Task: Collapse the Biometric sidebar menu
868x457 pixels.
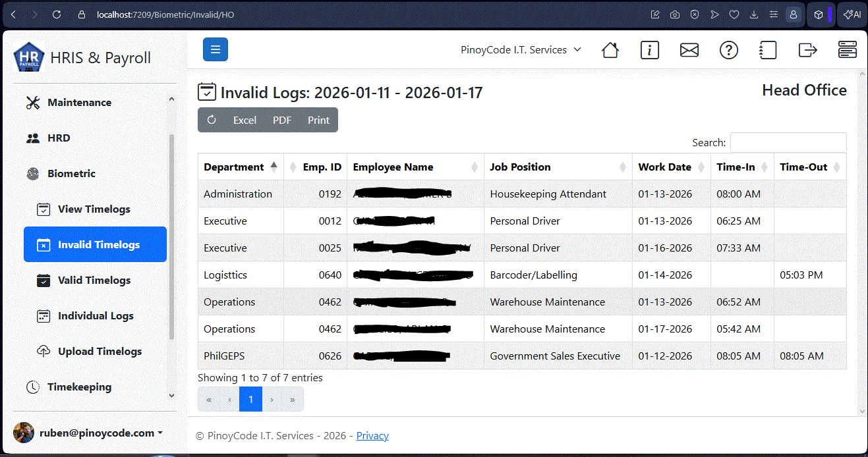Action: pos(95,174)
